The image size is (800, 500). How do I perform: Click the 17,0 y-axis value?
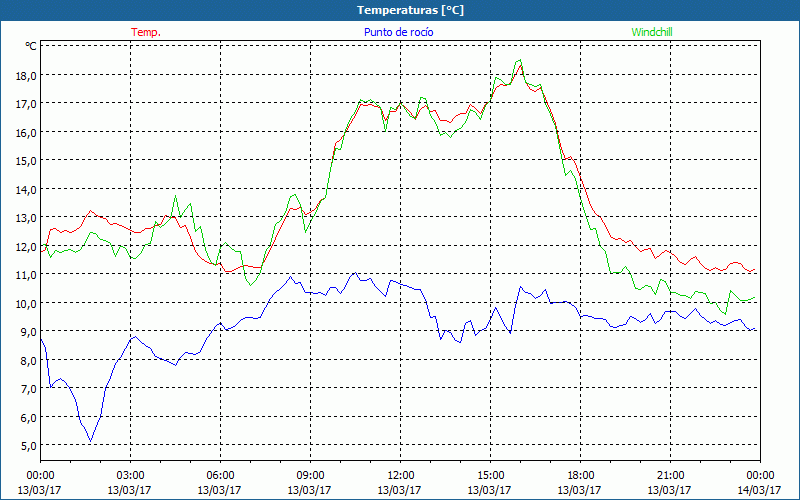click(26, 104)
